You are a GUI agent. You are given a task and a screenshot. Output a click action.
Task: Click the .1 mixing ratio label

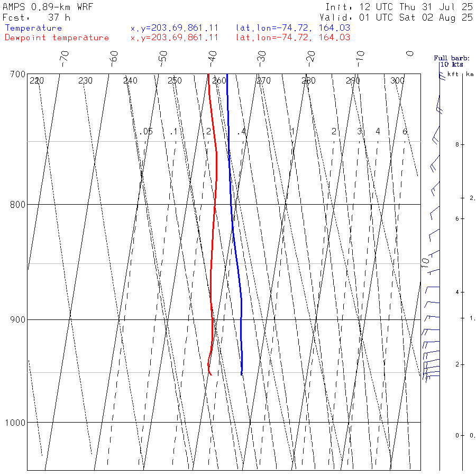pyautogui.click(x=173, y=132)
